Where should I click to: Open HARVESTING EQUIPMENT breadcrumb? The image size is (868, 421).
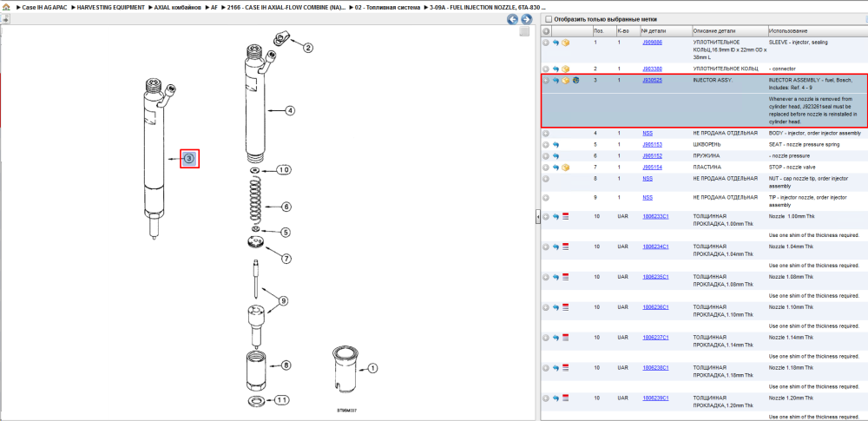pos(111,9)
